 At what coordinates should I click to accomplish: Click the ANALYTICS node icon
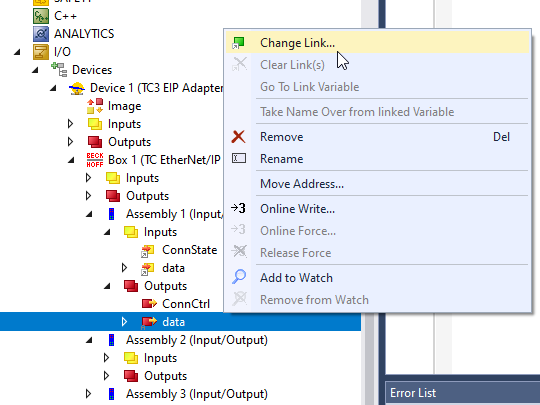click(41, 34)
